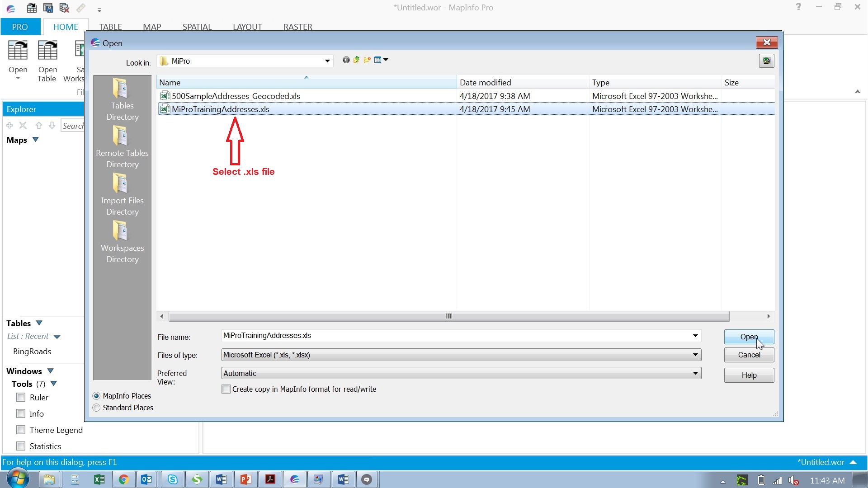868x488 pixels.
Task: Enable Create copy in MapInfo format checkbox
Action: pos(226,389)
